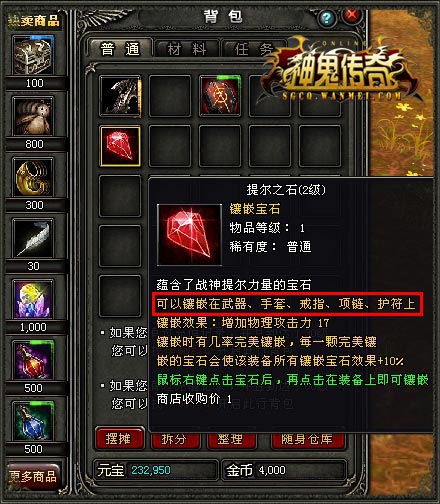Image resolution: width=440 pixels, height=504 pixels.
Task: Switch to the 材料 tab
Action: (x=187, y=49)
